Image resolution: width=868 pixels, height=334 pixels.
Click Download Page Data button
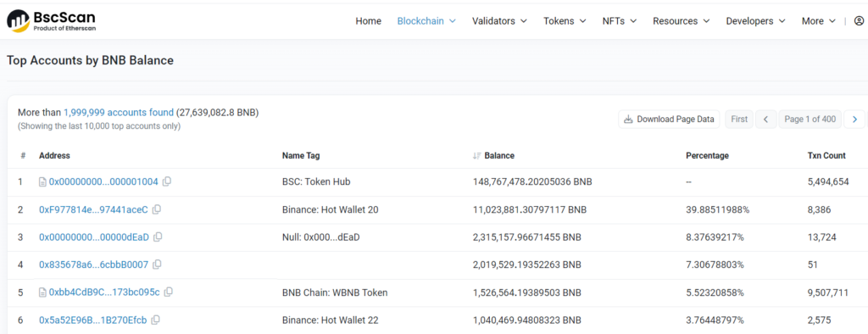(669, 119)
